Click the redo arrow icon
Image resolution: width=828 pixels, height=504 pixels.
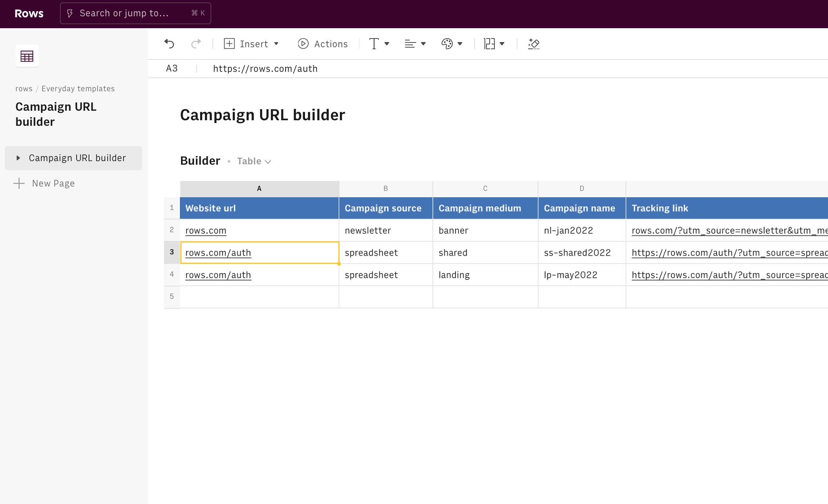click(196, 44)
